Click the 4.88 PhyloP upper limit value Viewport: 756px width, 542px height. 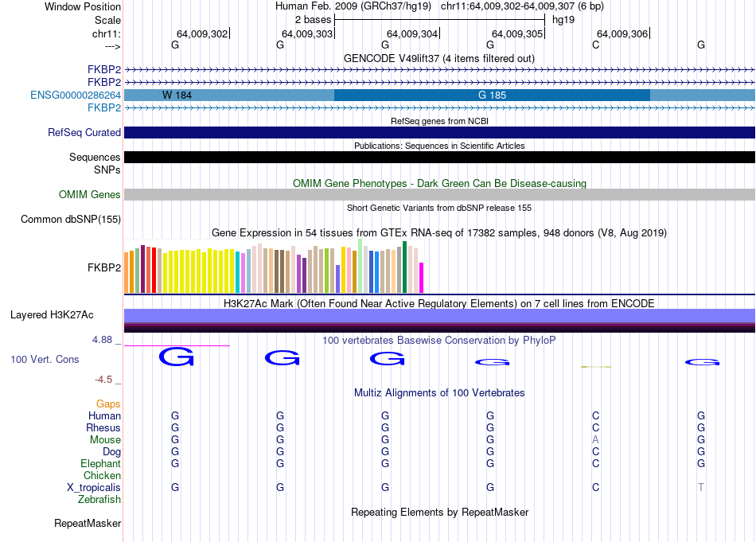[102, 340]
